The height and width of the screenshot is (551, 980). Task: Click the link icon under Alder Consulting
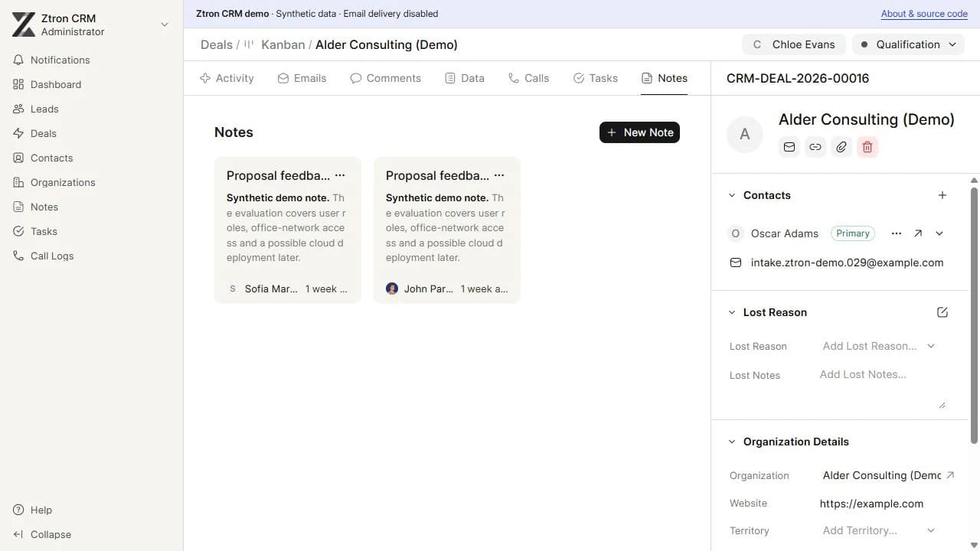[x=815, y=147]
